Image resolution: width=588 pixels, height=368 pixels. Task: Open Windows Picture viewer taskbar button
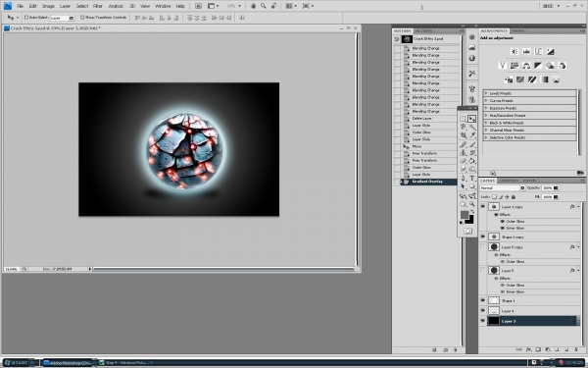[126, 362]
